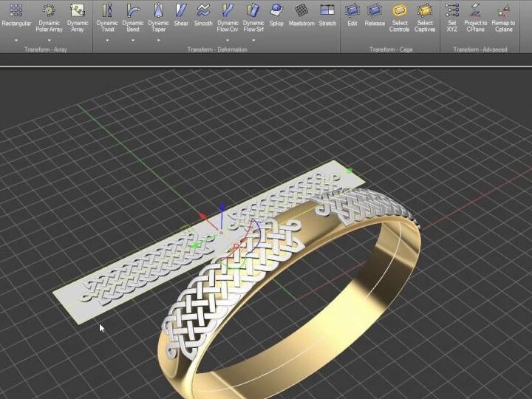532x399 pixels.
Task: Choose the Dynamic Twist deformation tool
Action: (x=107, y=12)
